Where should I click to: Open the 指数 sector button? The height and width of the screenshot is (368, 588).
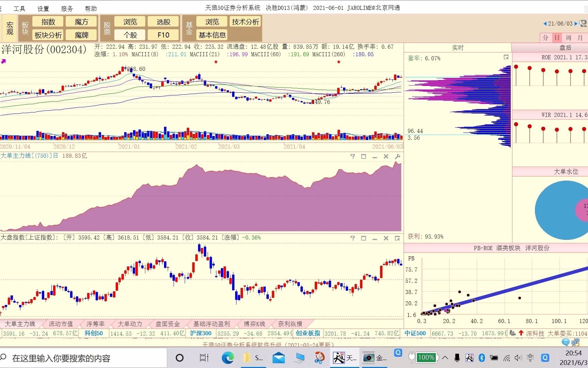coord(48,22)
